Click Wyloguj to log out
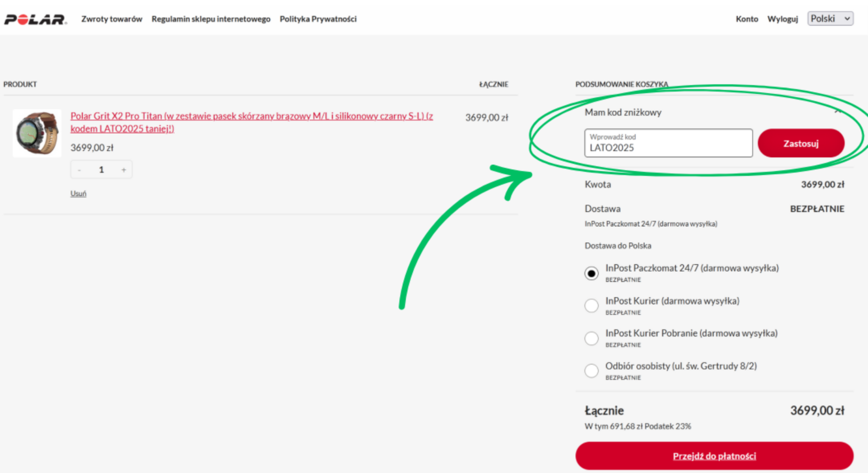 click(x=783, y=19)
